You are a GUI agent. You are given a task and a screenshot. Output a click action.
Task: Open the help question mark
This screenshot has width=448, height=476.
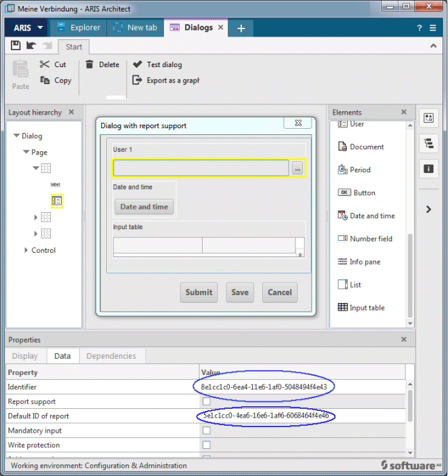click(420, 28)
